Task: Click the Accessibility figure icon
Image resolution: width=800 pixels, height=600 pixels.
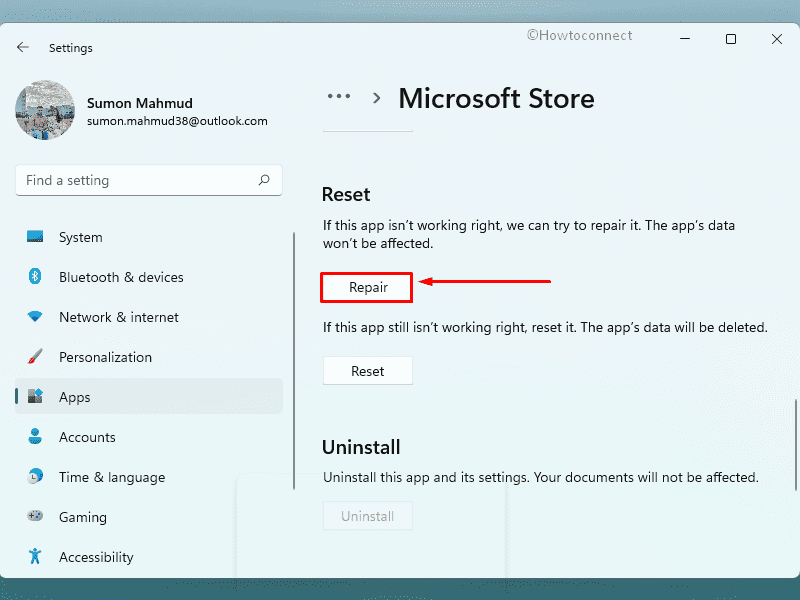Action: pyautogui.click(x=35, y=556)
